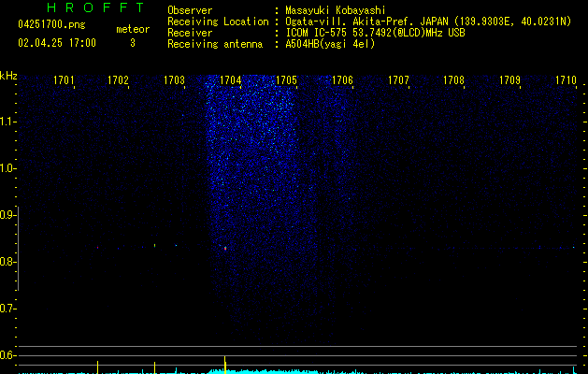Select the file name 04251700.png
This screenshot has width=588, height=374.
[51, 25]
